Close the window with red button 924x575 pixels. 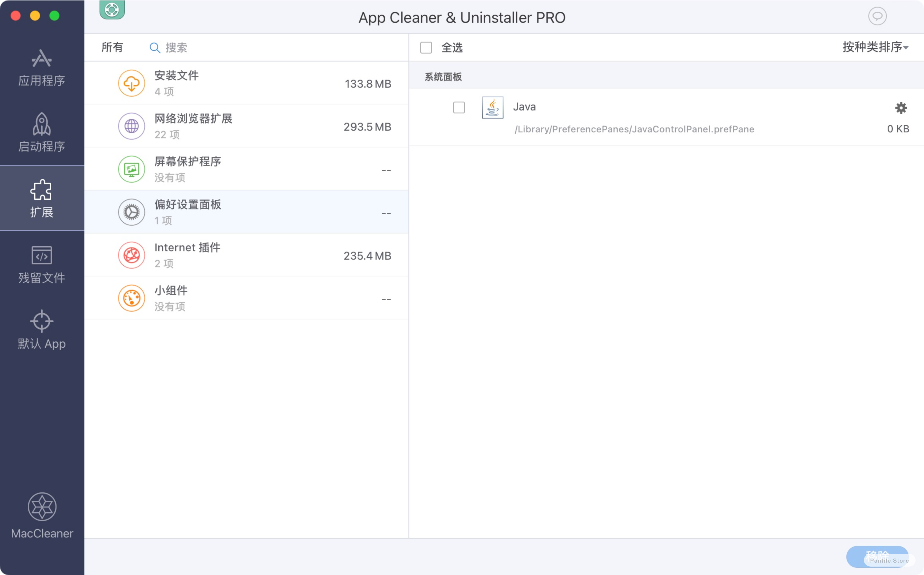pyautogui.click(x=16, y=16)
